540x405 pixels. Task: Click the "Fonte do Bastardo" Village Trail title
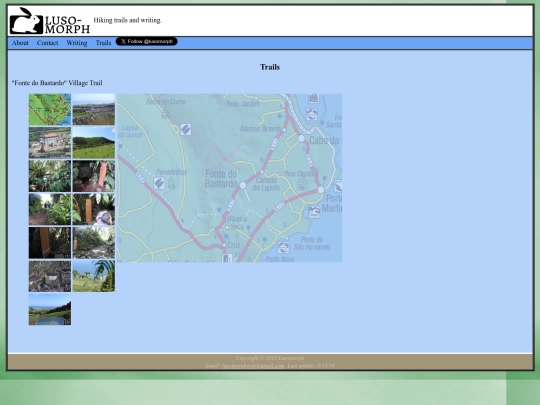(x=57, y=83)
